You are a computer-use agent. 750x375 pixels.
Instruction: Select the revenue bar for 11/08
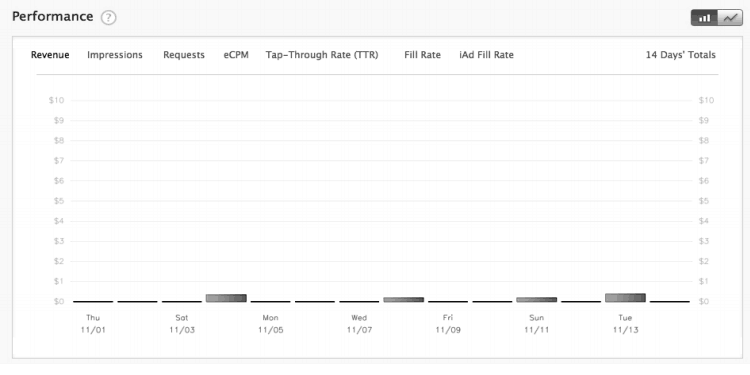click(404, 299)
